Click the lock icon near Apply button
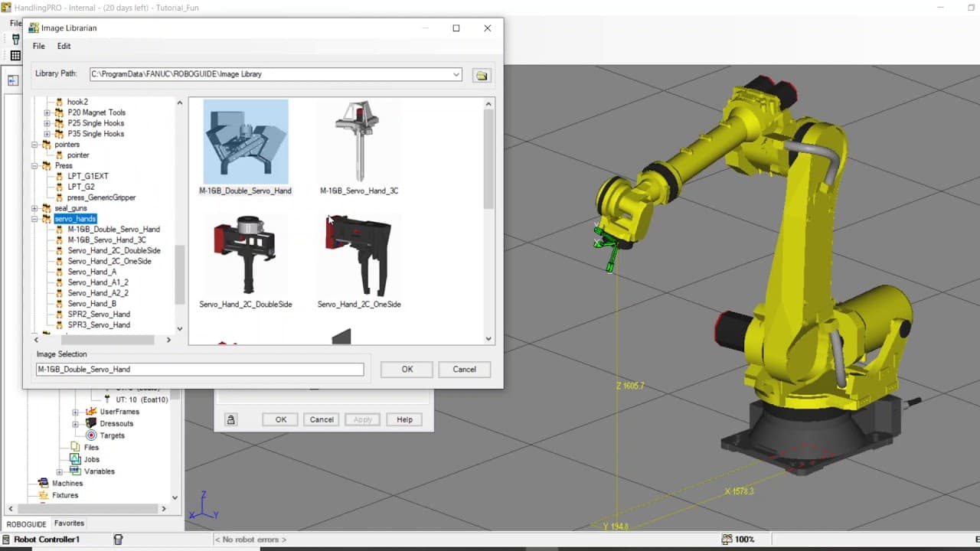The image size is (980, 551). (x=232, y=419)
